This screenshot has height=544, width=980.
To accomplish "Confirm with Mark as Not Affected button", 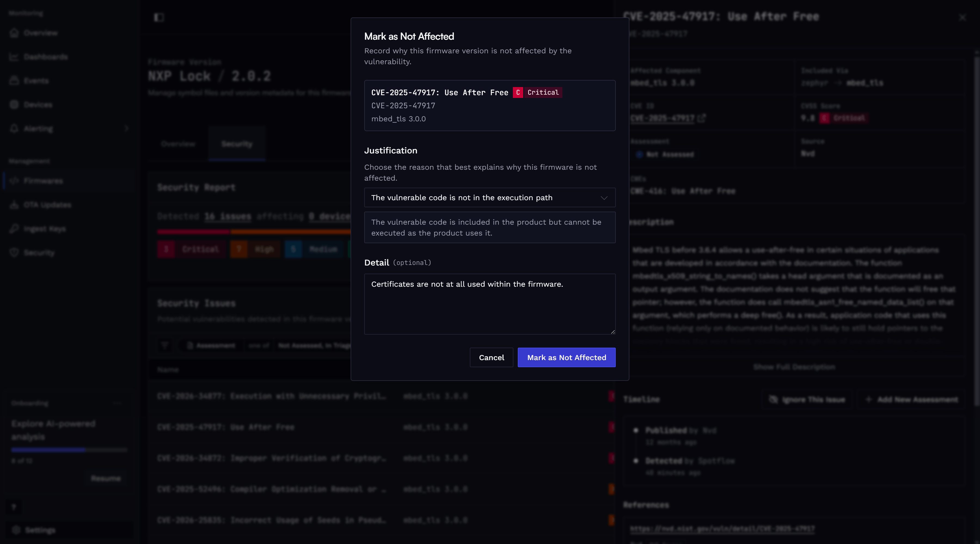I will 566,358.
